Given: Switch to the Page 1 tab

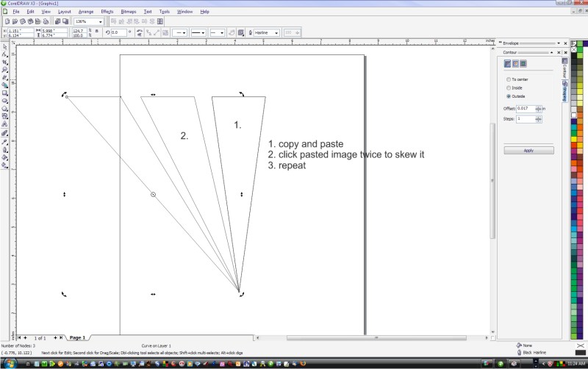Looking at the screenshot, I should (x=77, y=337).
